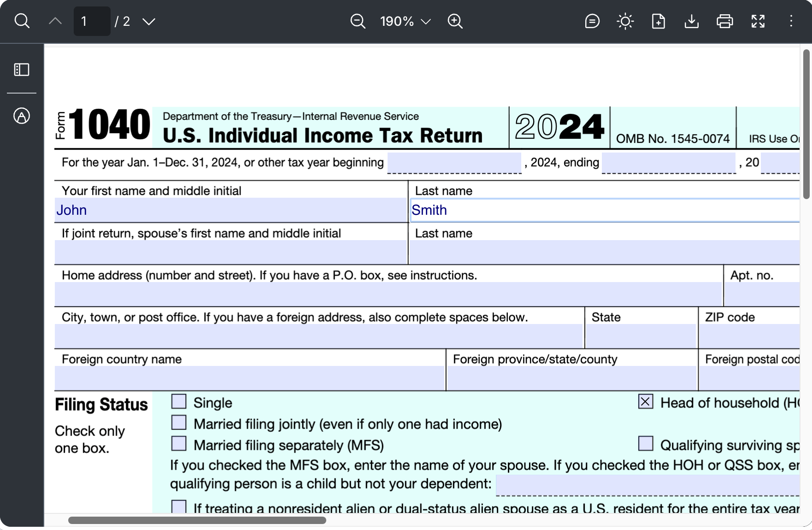The width and height of the screenshot is (812, 530).
Task: Check the nonresident alien spouse treatment box
Action: coord(179,506)
